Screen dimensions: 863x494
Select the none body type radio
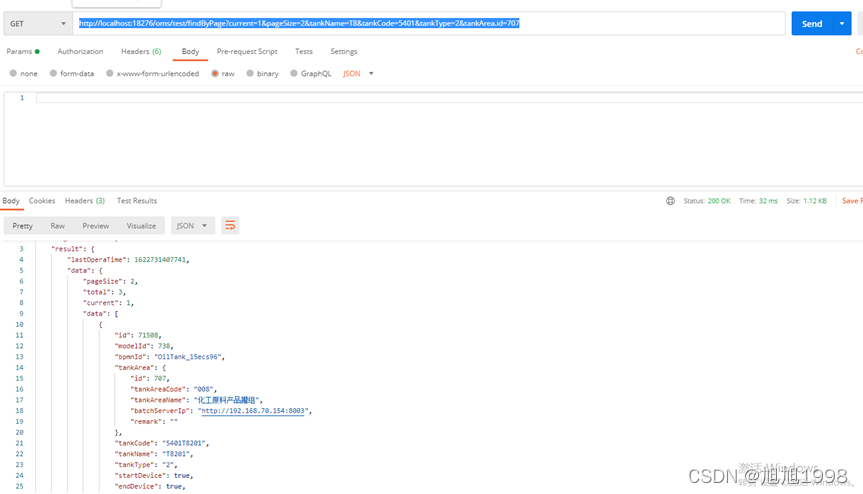tap(13, 73)
